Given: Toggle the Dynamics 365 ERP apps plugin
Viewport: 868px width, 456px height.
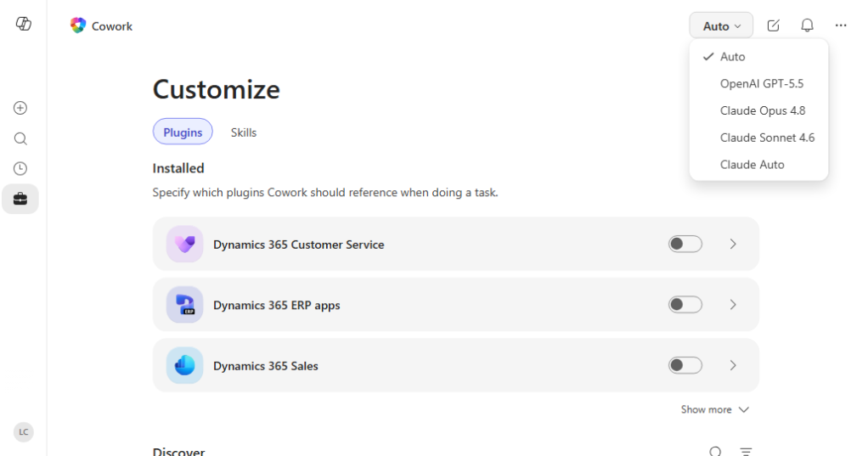Looking at the screenshot, I should click(x=685, y=304).
